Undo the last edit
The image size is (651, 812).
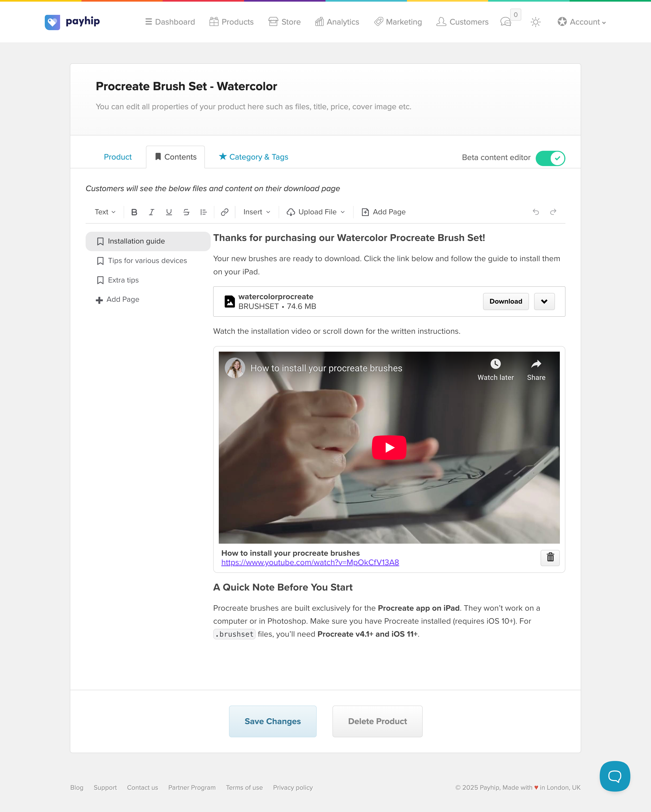(536, 212)
